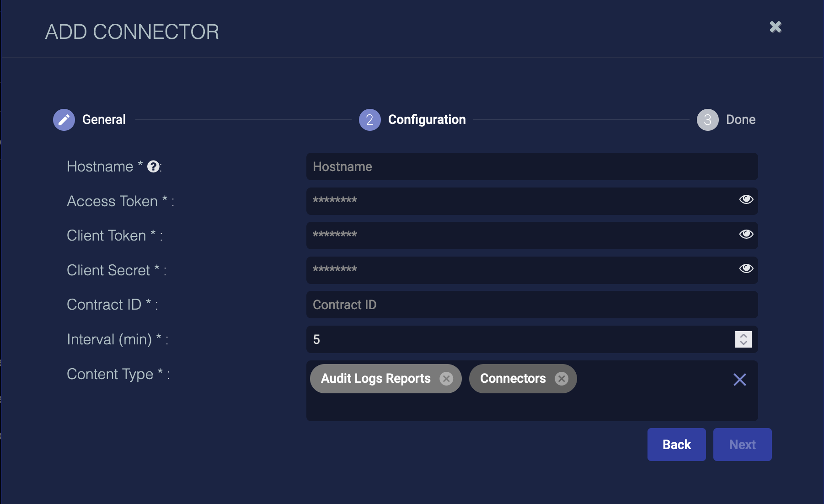This screenshot has height=504, width=824.
Task: Reveal the Client Token value
Action: (746, 234)
